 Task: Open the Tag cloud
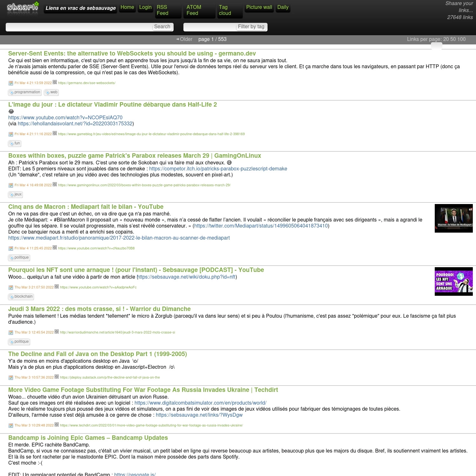tap(230, 10)
